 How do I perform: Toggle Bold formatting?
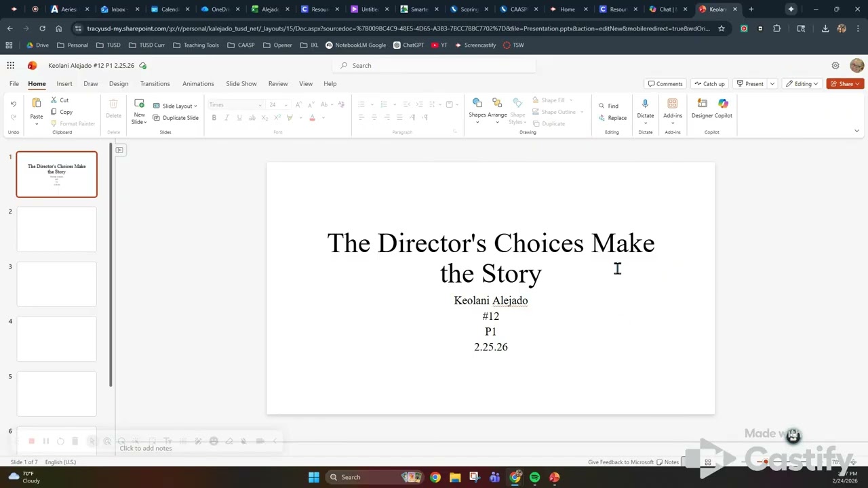click(x=214, y=118)
